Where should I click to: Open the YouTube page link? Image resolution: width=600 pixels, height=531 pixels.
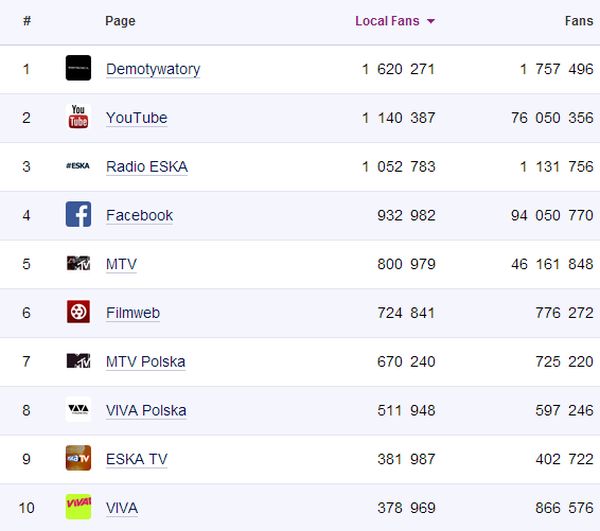pos(136,118)
